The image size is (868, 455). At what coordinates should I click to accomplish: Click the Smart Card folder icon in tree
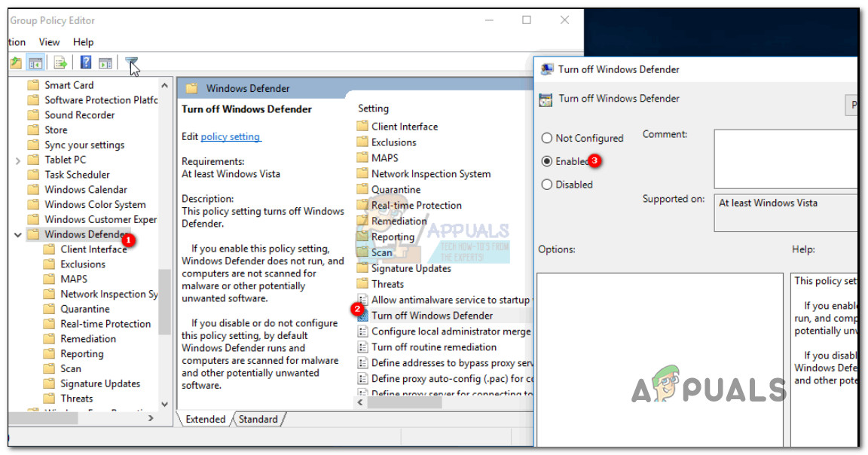click(x=34, y=84)
